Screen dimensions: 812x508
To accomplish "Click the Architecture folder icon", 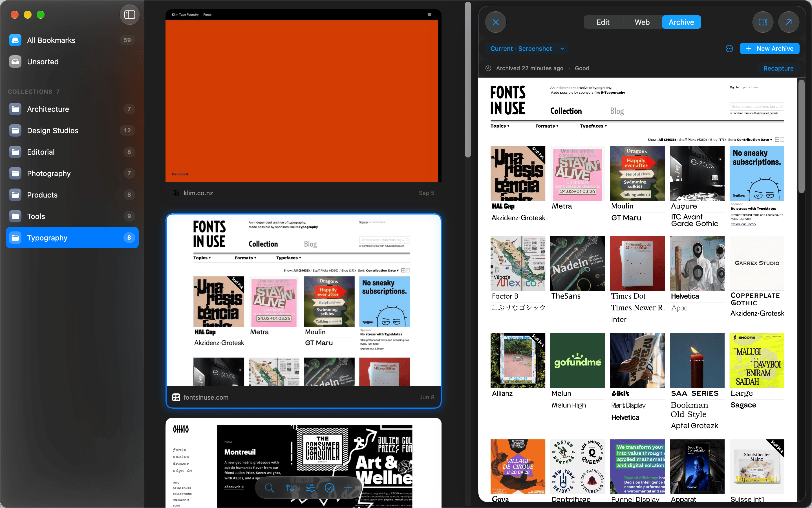I will point(15,109).
